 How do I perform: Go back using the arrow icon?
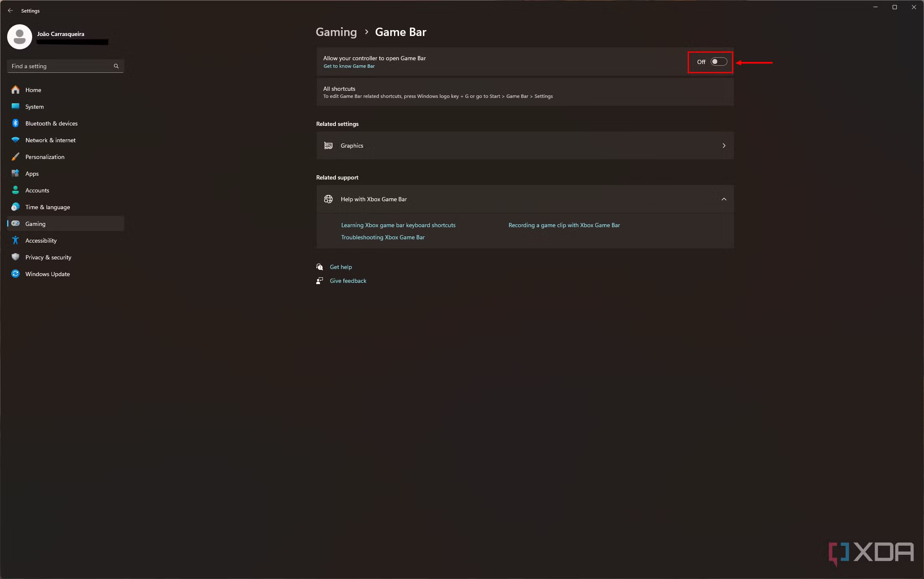[10, 10]
